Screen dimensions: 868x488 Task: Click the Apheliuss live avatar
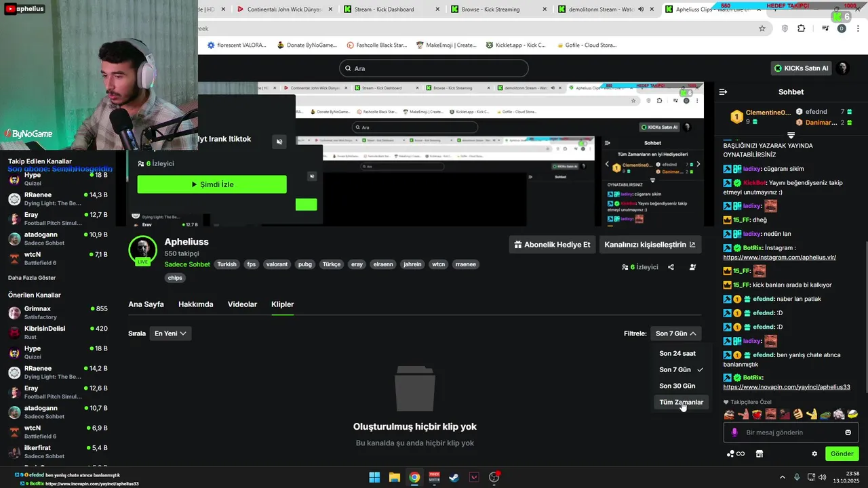click(x=143, y=251)
